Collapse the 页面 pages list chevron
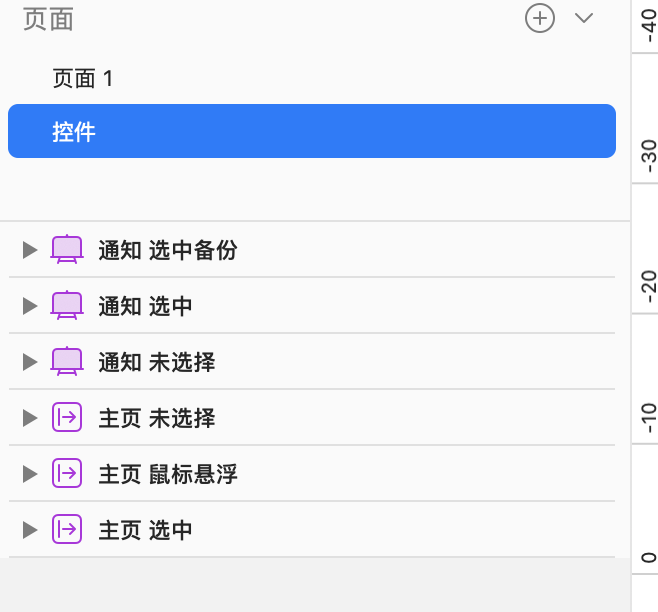658x612 pixels. point(584,18)
